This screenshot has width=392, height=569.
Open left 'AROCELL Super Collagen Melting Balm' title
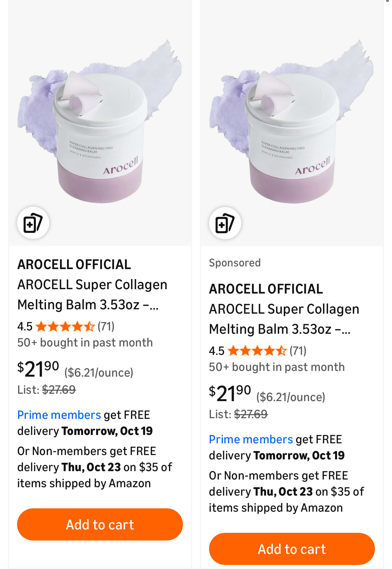coord(92,295)
